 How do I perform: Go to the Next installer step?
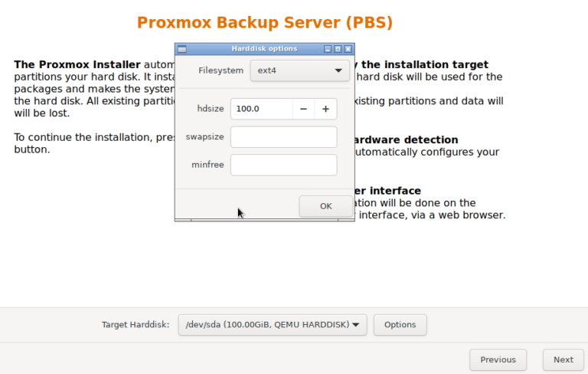coord(563,359)
